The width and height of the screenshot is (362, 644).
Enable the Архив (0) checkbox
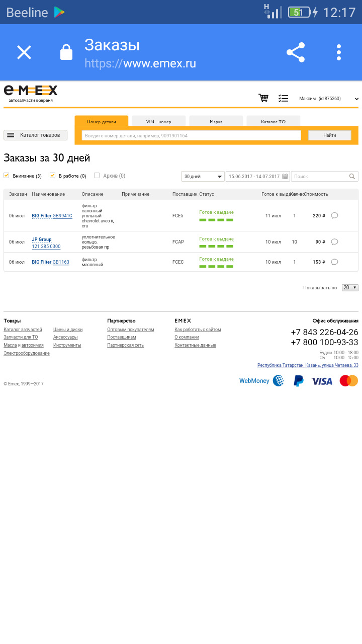coord(97,176)
